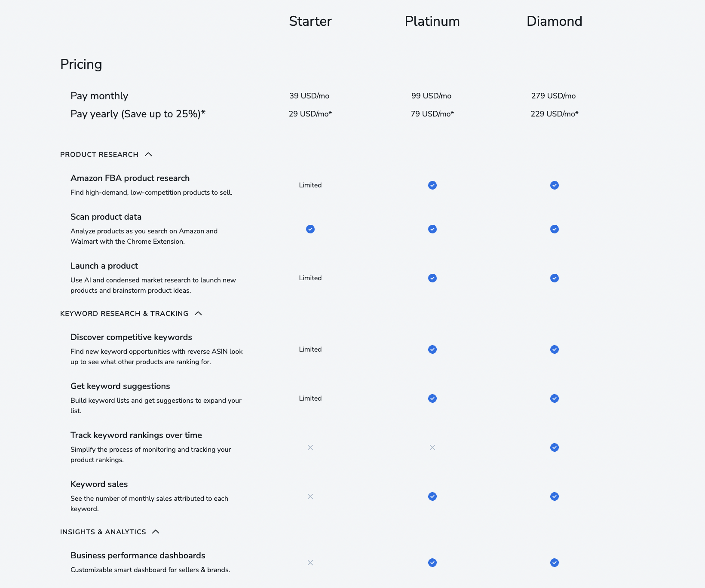Click Starter checkmark for Scan product data

pos(310,229)
